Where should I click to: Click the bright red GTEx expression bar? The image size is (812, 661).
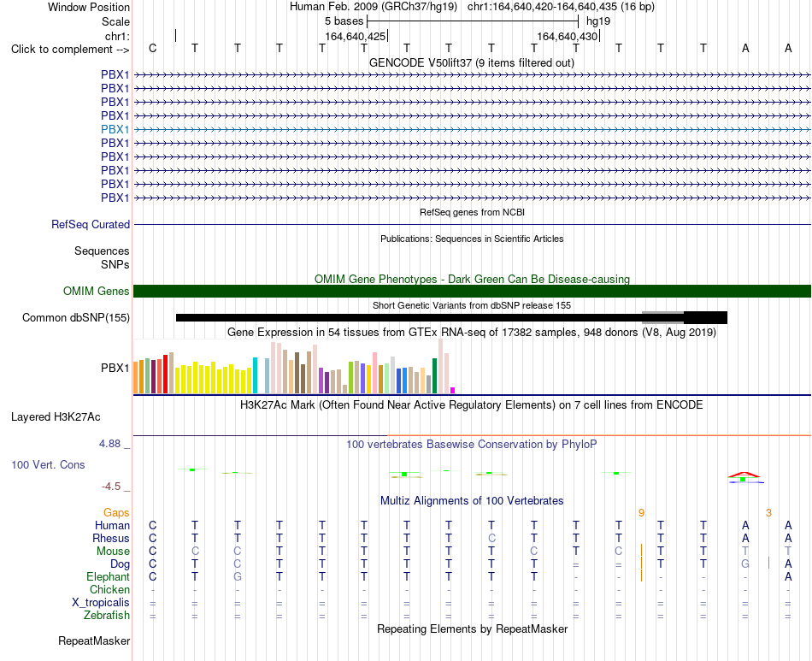[165, 374]
